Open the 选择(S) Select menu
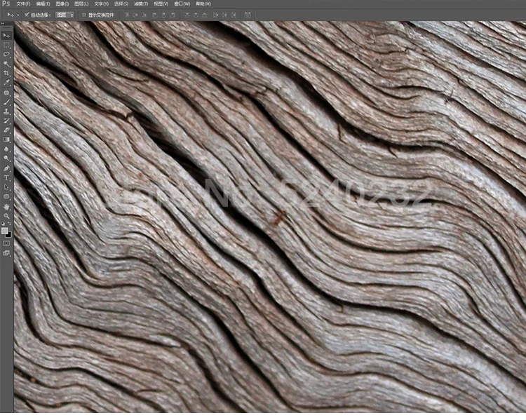 coord(121,4)
